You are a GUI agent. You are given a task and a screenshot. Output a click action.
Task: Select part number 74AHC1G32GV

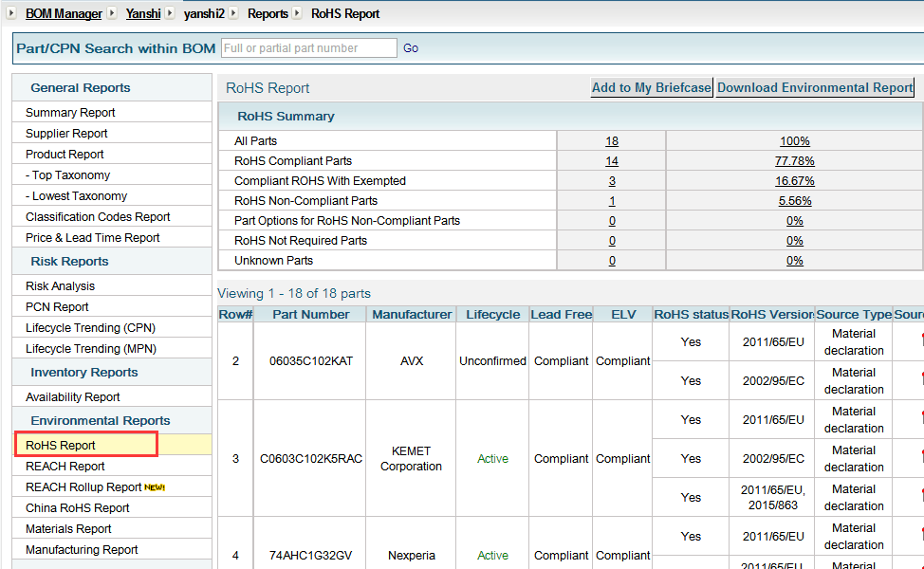tap(310, 556)
